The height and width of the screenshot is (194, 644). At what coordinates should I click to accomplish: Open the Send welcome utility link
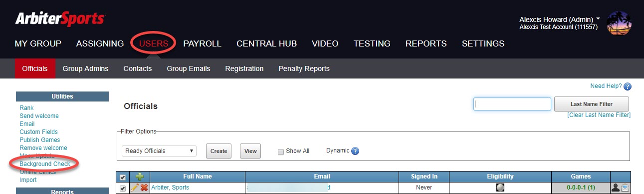[x=39, y=116]
